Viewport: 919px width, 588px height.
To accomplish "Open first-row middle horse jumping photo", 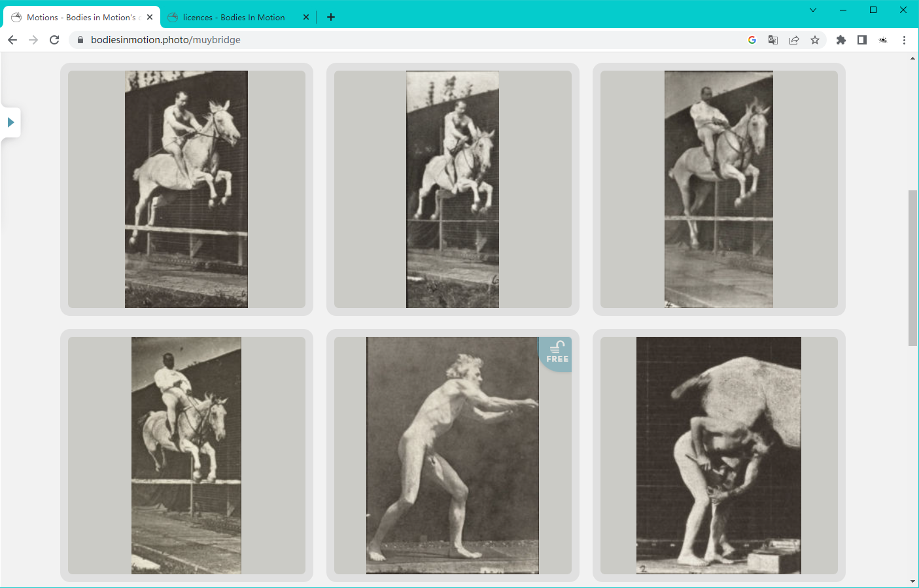I will pyautogui.click(x=453, y=189).
